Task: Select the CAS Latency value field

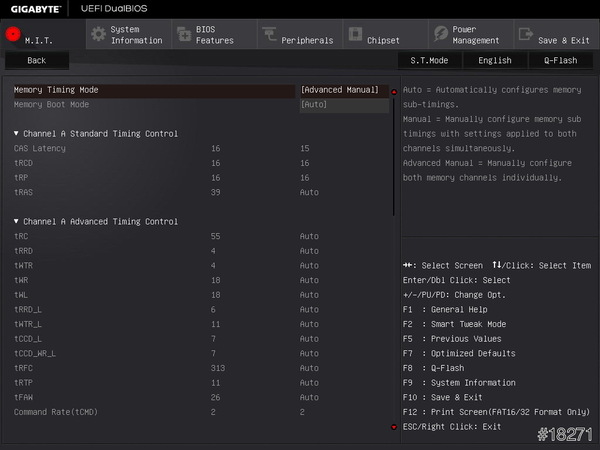Action: tap(305, 148)
